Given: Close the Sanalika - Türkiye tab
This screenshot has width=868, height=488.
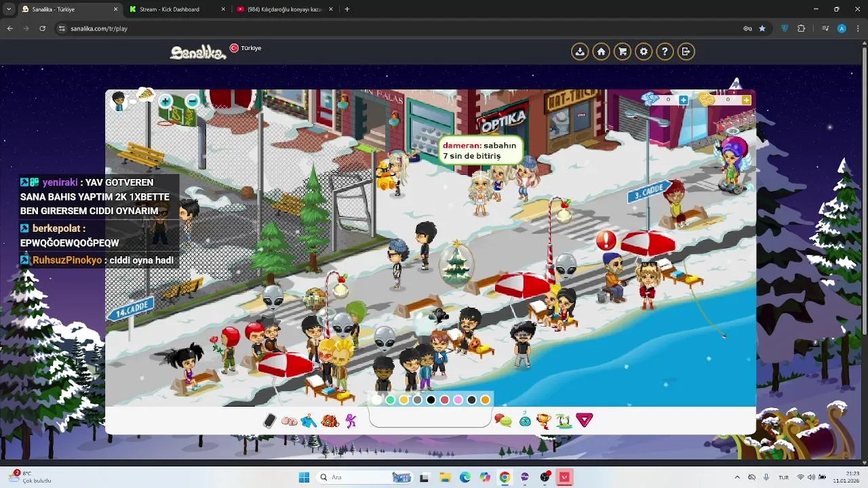Looking at the screenshot, I should tap(115, 9).
